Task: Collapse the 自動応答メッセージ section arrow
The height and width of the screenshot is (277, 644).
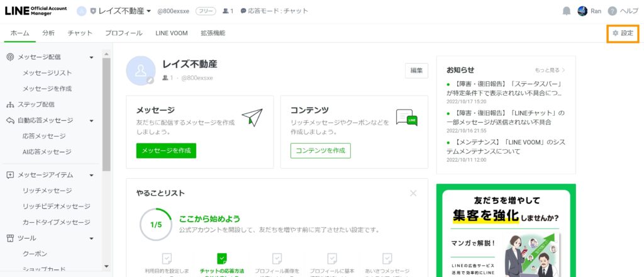Action: coord(92,121)
